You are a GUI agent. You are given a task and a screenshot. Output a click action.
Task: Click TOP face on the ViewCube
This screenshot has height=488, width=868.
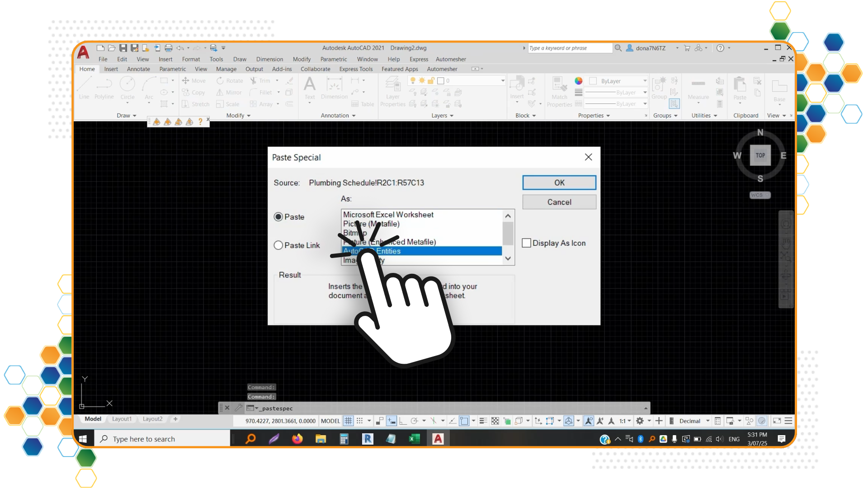(760, 155)
